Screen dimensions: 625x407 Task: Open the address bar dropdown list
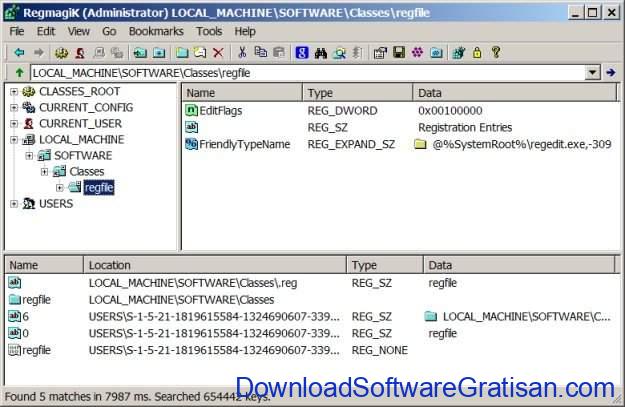tap(593, 73)
